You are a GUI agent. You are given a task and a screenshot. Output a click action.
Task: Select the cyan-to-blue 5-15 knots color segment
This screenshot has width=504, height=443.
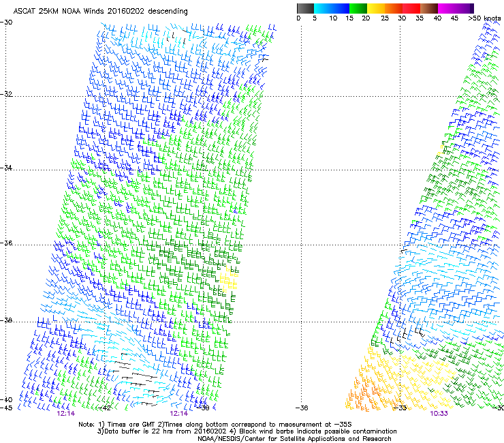pyautogui.click(x=332, y=8)
